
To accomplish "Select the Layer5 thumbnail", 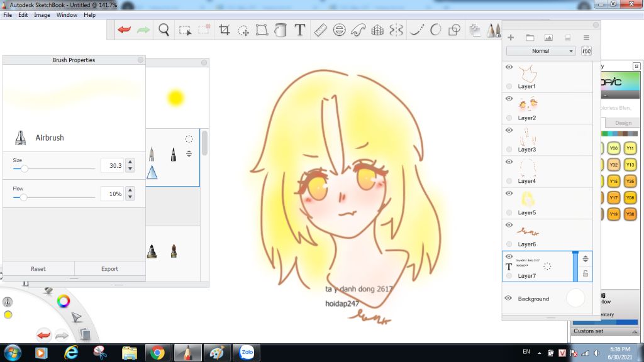I will pyautogui.click(x=528, y=199).
